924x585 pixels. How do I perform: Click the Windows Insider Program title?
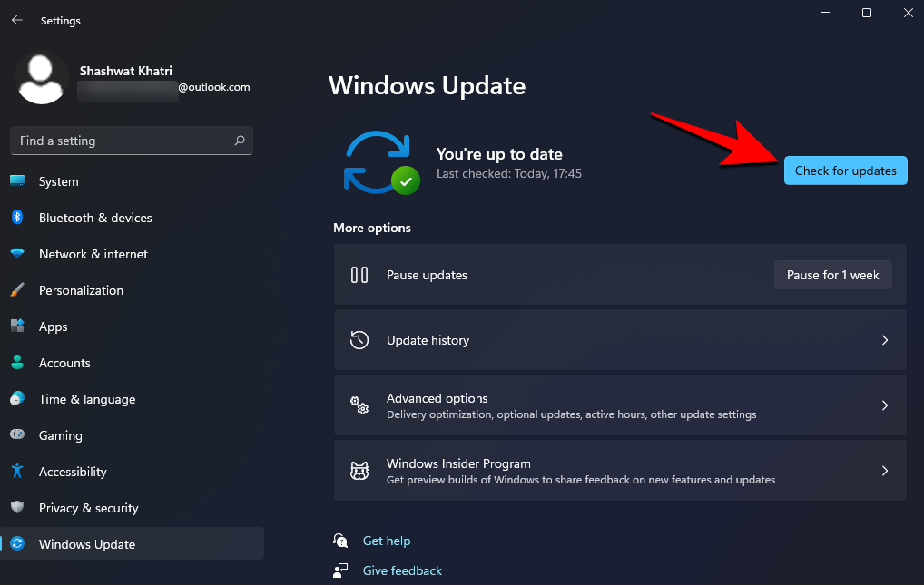[x=458, y=463]
